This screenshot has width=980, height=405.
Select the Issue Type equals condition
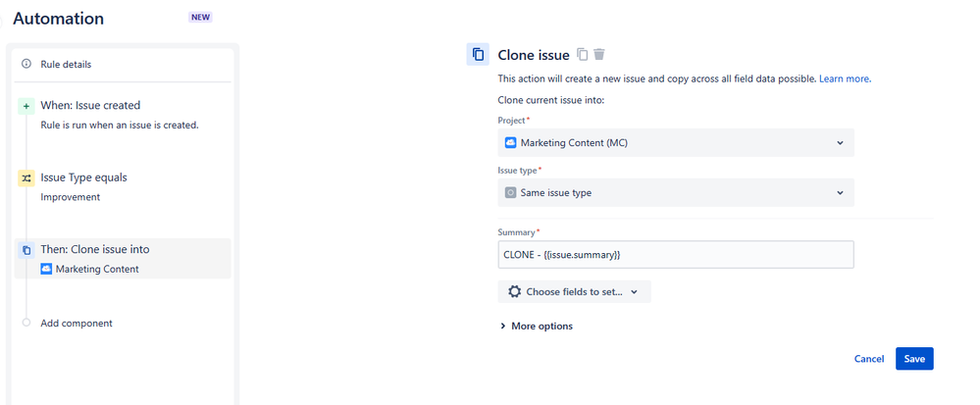pos(83,177)
